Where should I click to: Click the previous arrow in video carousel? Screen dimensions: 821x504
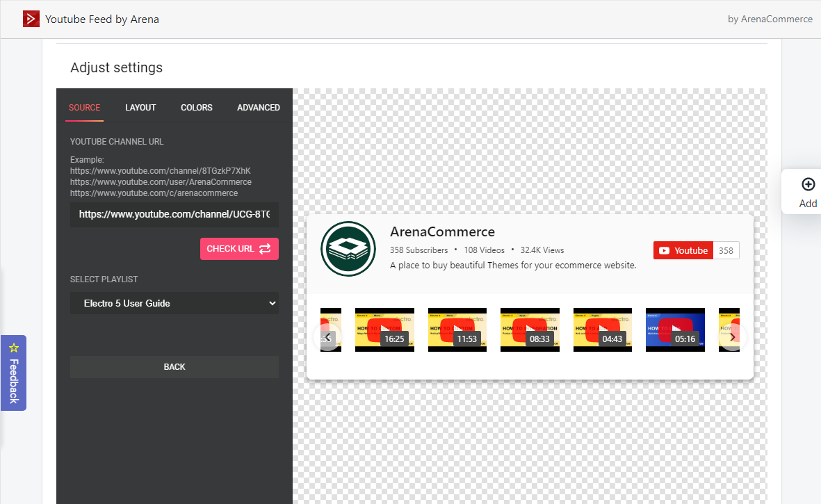327,337
